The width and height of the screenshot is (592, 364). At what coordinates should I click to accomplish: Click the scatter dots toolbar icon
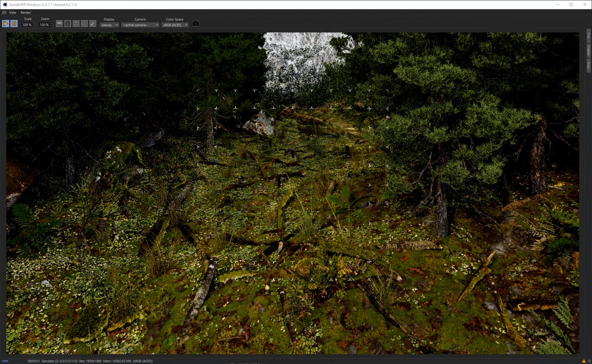(76, 24)
